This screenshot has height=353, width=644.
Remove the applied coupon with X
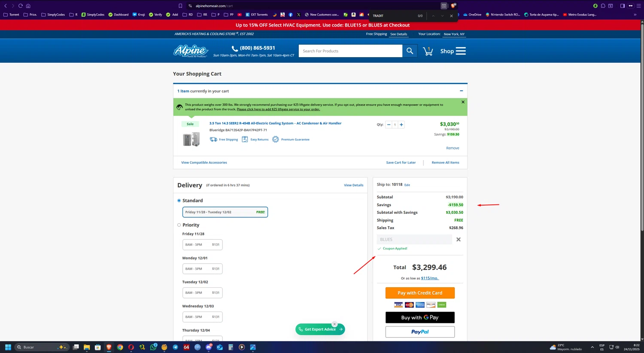tap(459, 240)
